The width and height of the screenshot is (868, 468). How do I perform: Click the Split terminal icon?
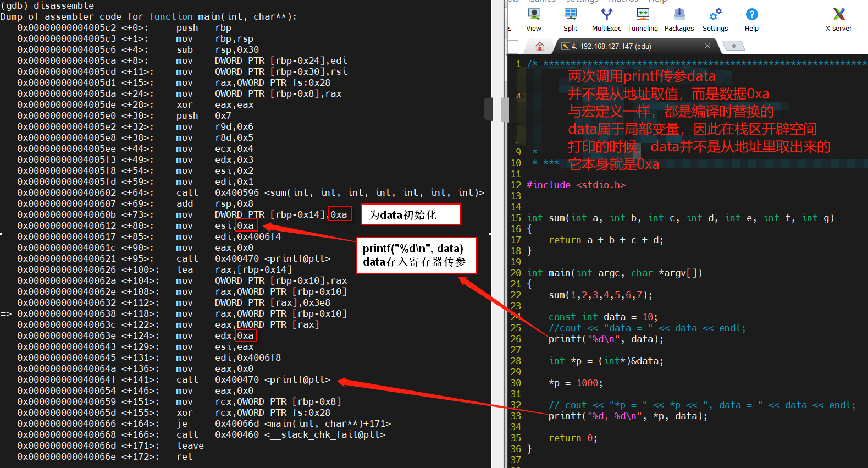tap(571, 20)
